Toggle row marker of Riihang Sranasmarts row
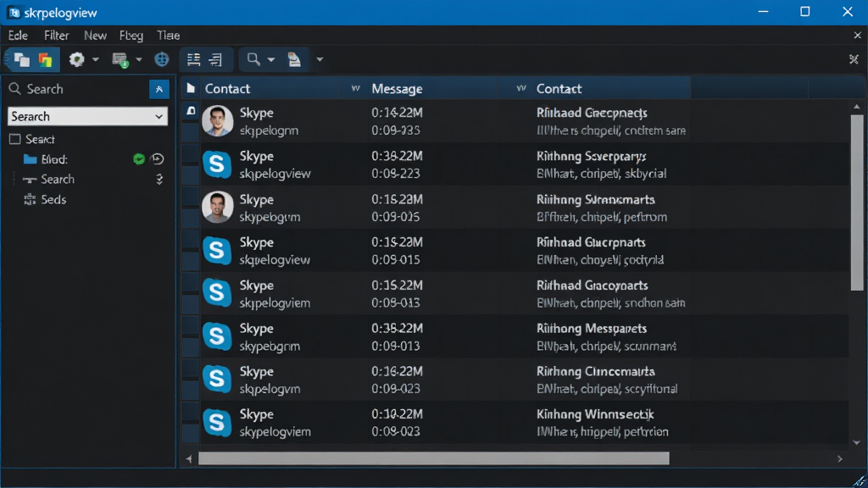 pyautogui.click(x=191, y=198)
